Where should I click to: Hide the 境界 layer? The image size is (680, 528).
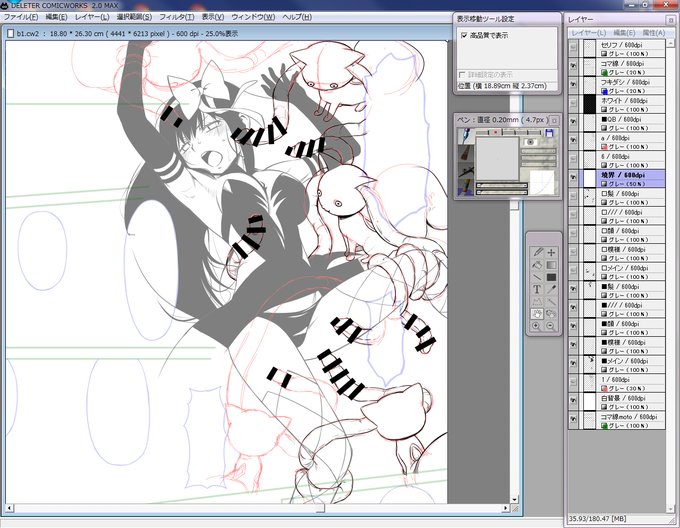(x=573, y=179)
